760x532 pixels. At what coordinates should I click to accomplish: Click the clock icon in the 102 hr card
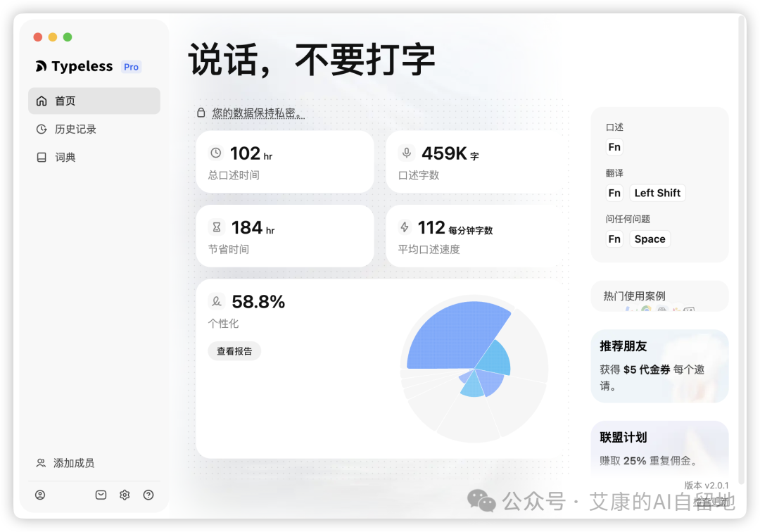(x=216, y=153)
